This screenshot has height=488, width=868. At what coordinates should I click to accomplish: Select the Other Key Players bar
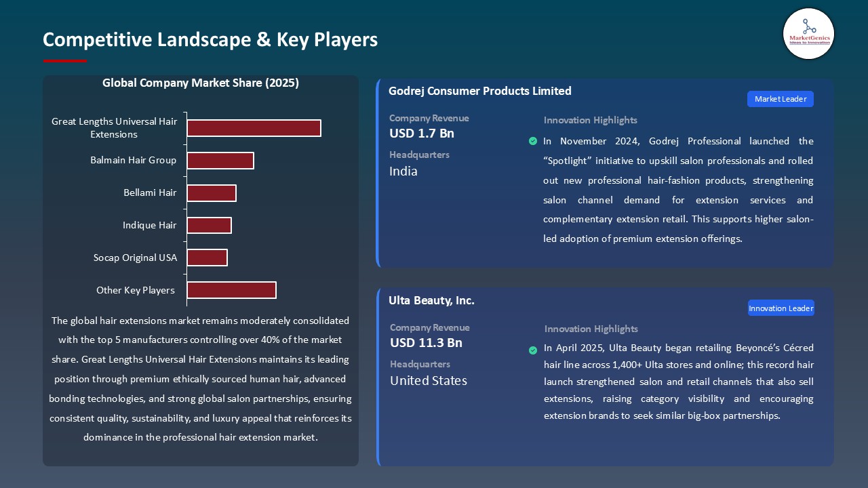pyautogui.click(x=232, y=289)
